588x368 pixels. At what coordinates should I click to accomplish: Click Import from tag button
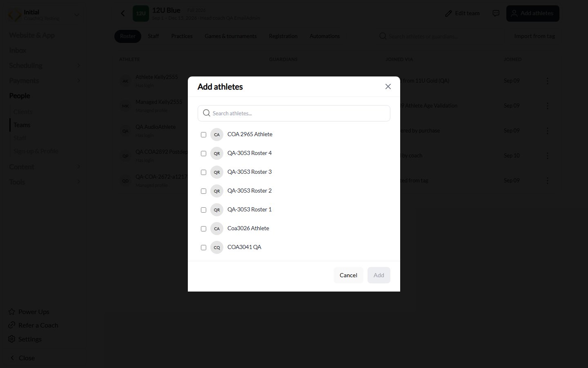point(535,36)
